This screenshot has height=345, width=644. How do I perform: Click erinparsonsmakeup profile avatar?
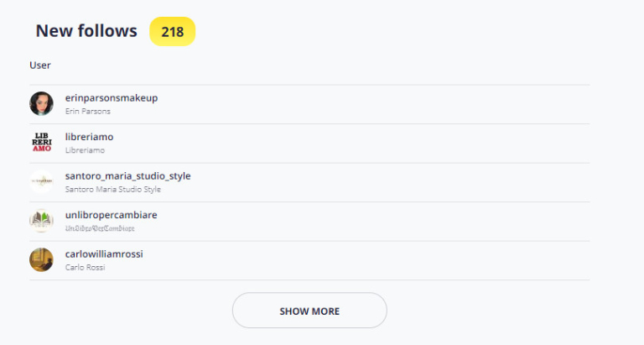[41, 104]
